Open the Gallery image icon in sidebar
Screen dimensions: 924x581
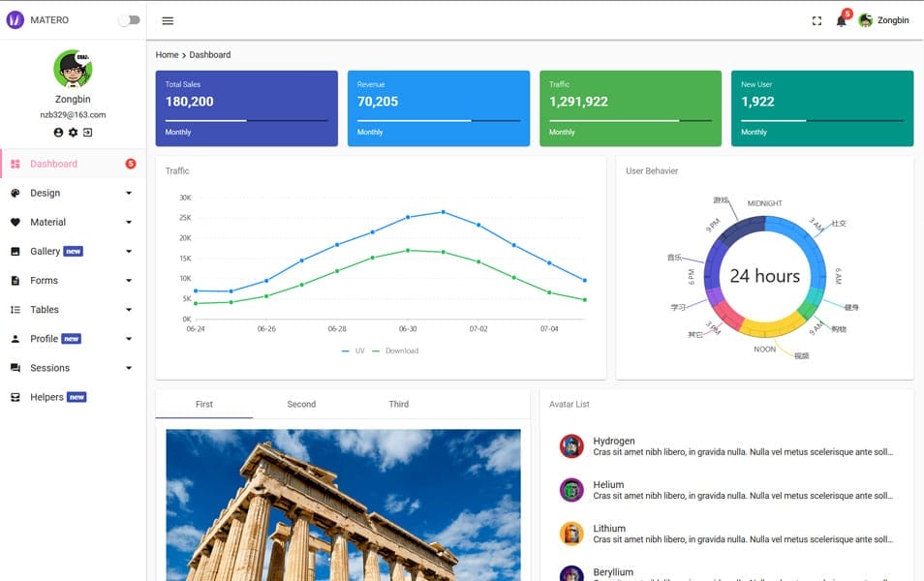(15, 251)
